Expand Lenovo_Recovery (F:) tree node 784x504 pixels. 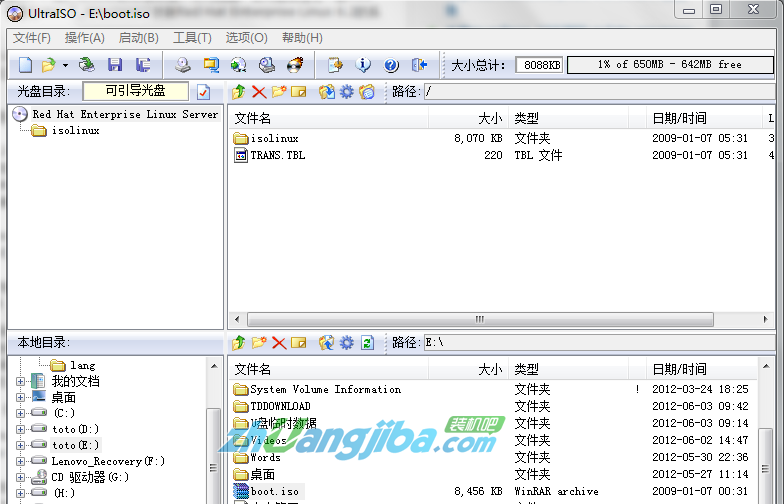pyautogui.click(x=21, y=461)
